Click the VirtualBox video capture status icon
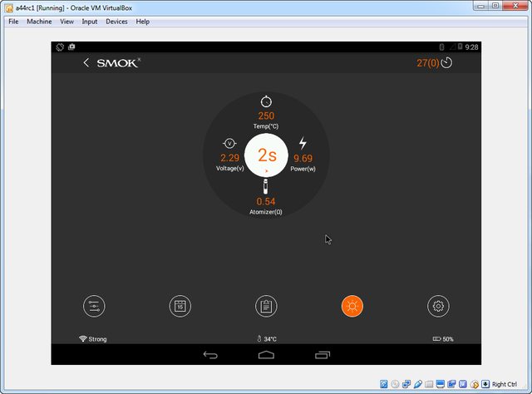Screen dimensions: 532x394 point(451,384)
